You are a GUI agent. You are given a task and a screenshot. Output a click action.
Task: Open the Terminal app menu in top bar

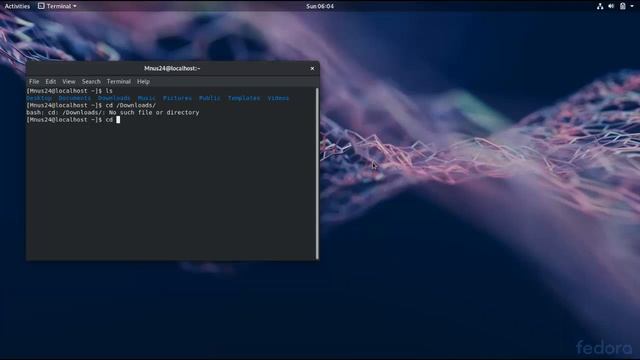click(x=57, y=6)
